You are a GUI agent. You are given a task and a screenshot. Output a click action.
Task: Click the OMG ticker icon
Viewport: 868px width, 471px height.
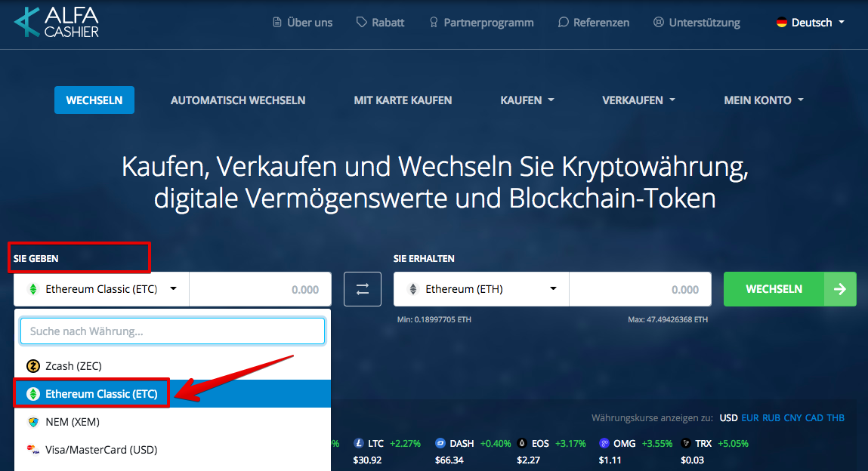coord(604,443)
